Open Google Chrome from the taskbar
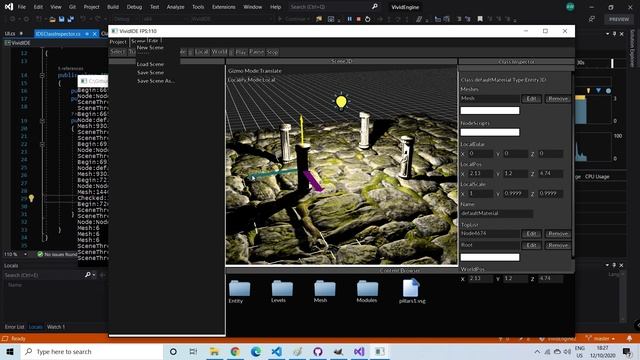This screenshot has width=640, height=360. pos(235,351)
